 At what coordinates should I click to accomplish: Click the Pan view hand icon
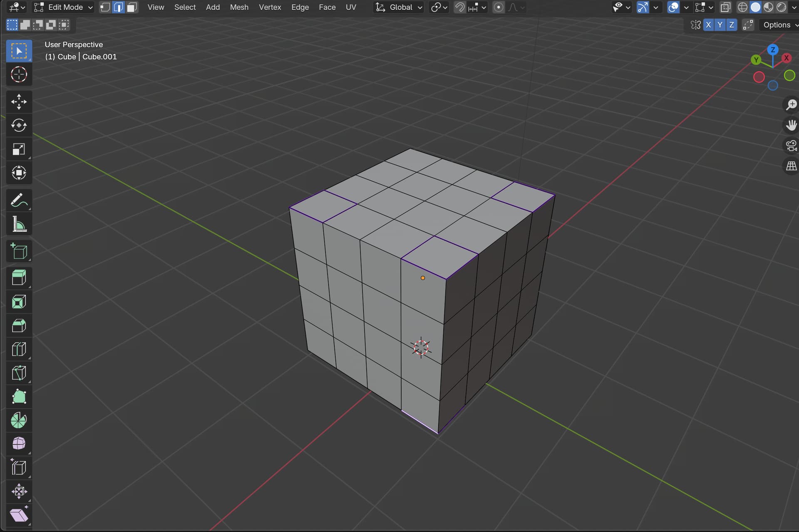(x=791, y=125)
